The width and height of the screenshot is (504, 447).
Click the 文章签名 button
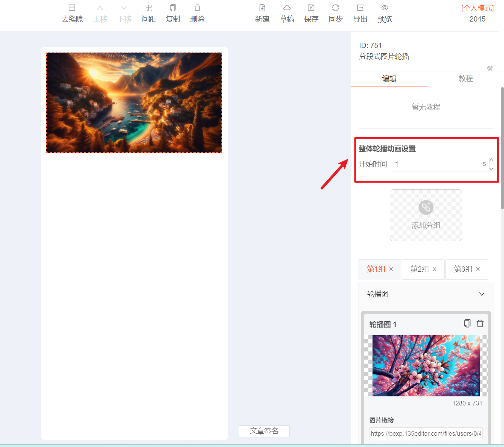click(264, 431)
